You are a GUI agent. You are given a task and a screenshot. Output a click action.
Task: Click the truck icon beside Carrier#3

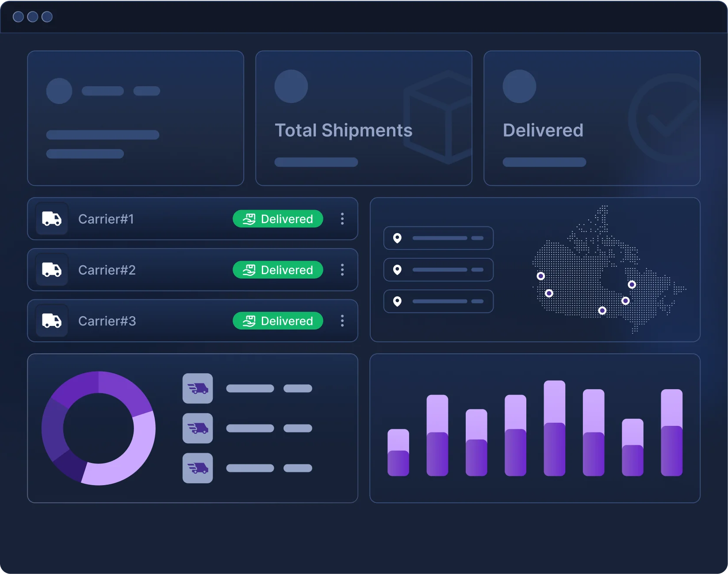click(52, 321)
